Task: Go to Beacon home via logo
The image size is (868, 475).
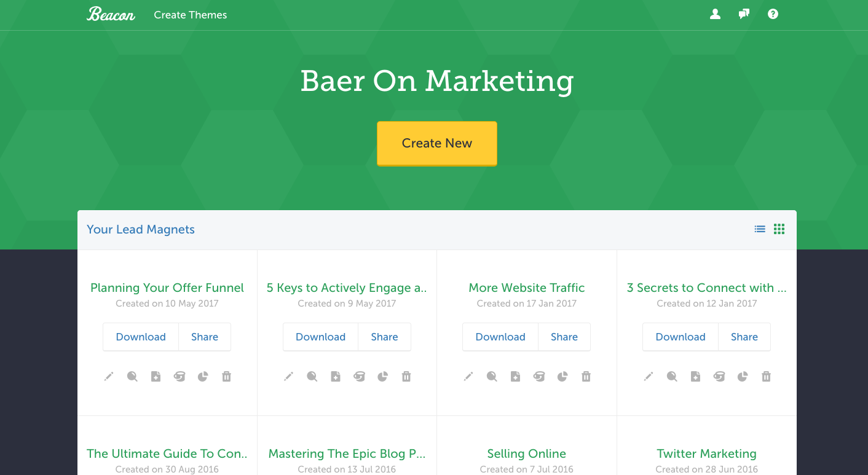Action: click(x=111, y=14)
